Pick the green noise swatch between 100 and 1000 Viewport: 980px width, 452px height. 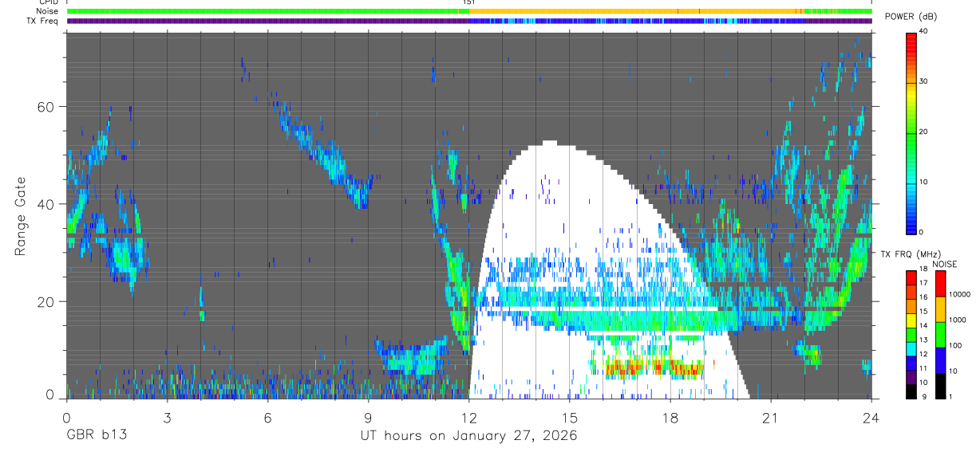click(x=940, y=335)
